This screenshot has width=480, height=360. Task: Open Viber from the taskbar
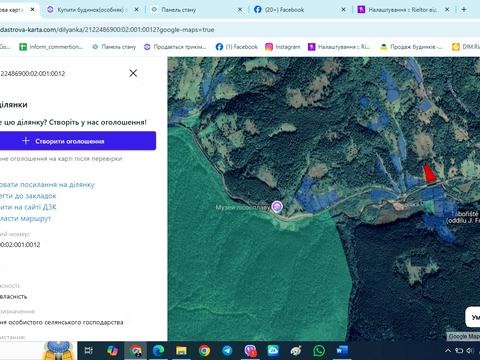(x=250, y=351)
